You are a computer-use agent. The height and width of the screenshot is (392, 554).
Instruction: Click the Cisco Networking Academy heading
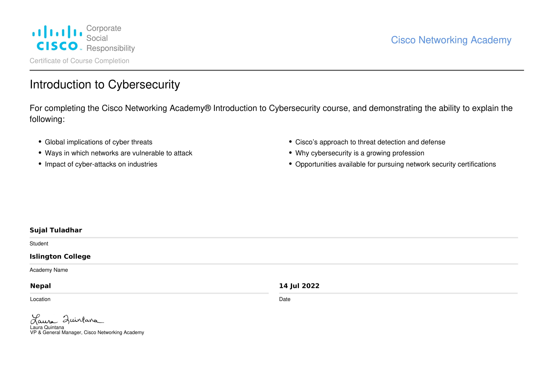click(x=451, y=40)
